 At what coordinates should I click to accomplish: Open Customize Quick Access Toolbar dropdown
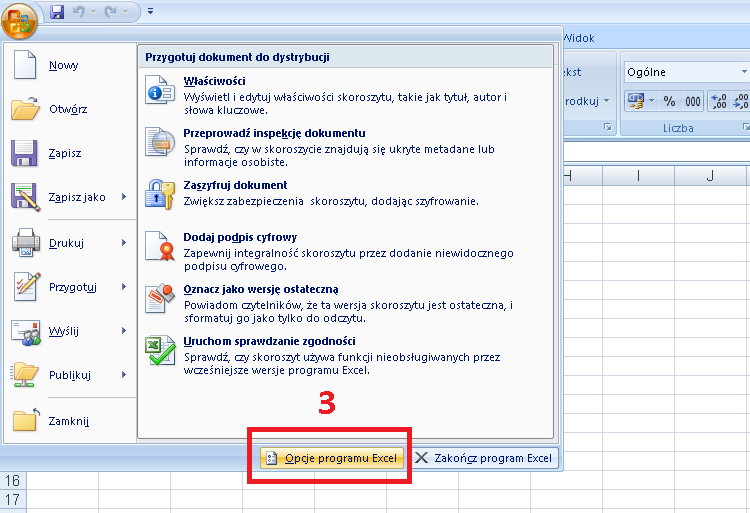tap(151, 11)
